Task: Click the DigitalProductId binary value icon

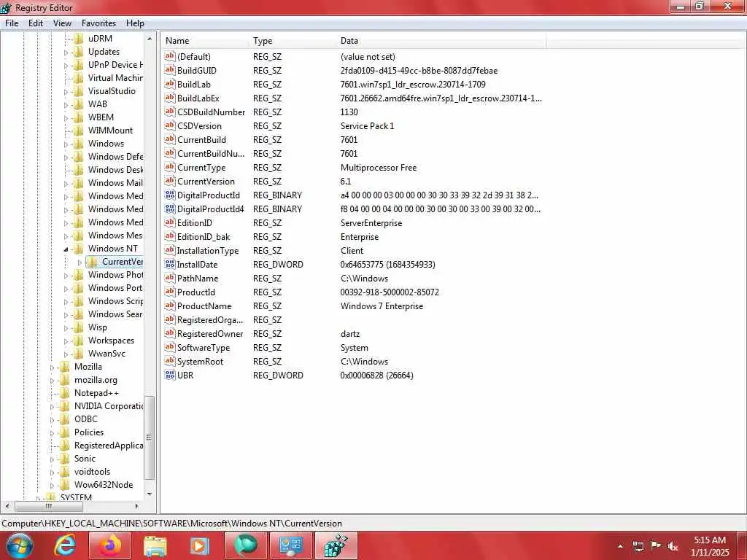Action: click(169, 195)
